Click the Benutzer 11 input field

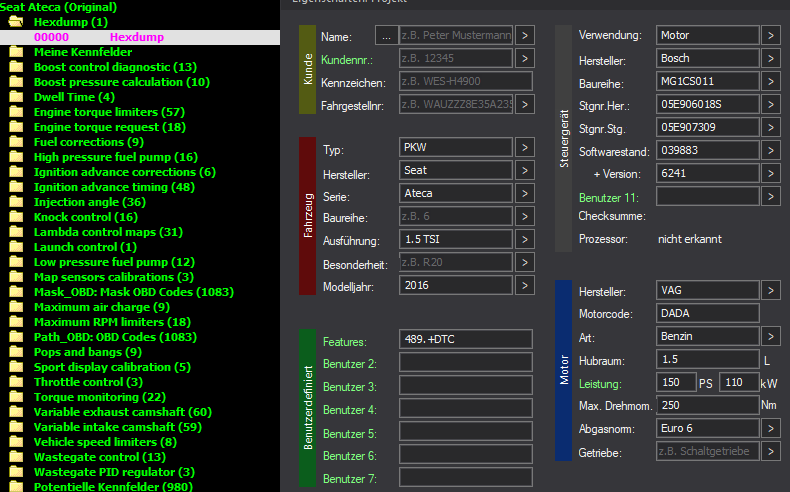click(708, 196)
